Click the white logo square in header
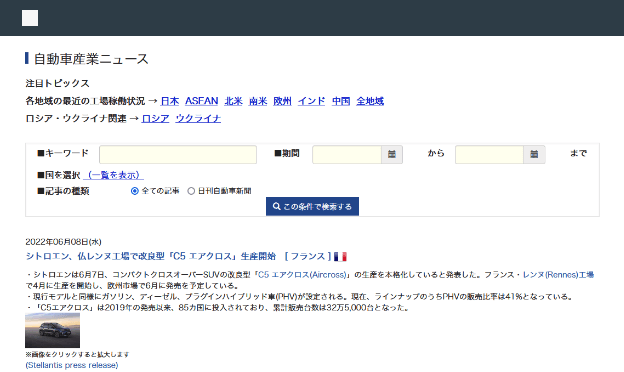The width and height of the screenshot is (624, 372). pos(30,18)
